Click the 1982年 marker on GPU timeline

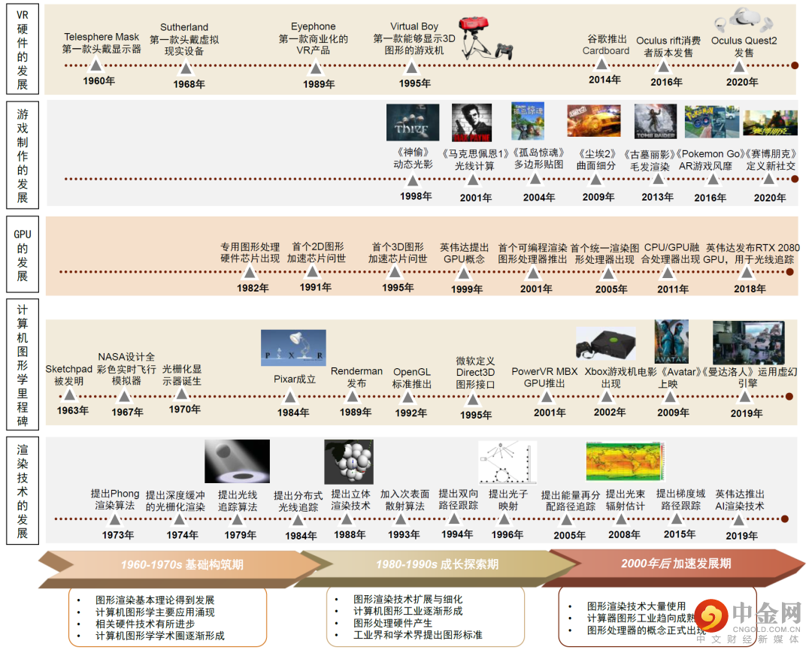tap(250, 272)
